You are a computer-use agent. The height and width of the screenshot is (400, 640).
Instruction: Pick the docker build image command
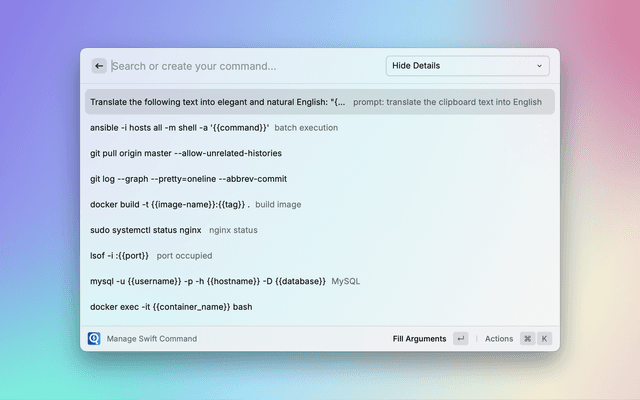pyautogui.click(x=195, y=204)
